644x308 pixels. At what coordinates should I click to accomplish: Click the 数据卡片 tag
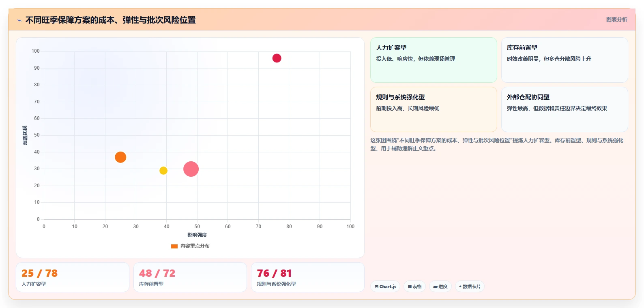[x=470, y=287]
